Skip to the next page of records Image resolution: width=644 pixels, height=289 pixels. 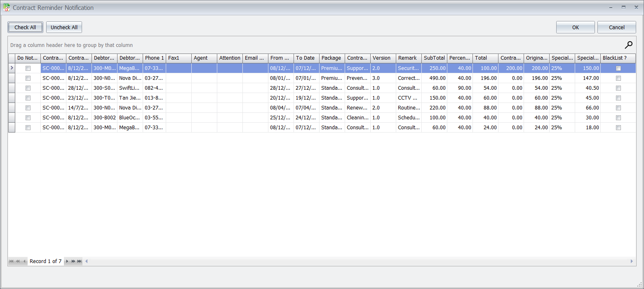coord(73,261)
